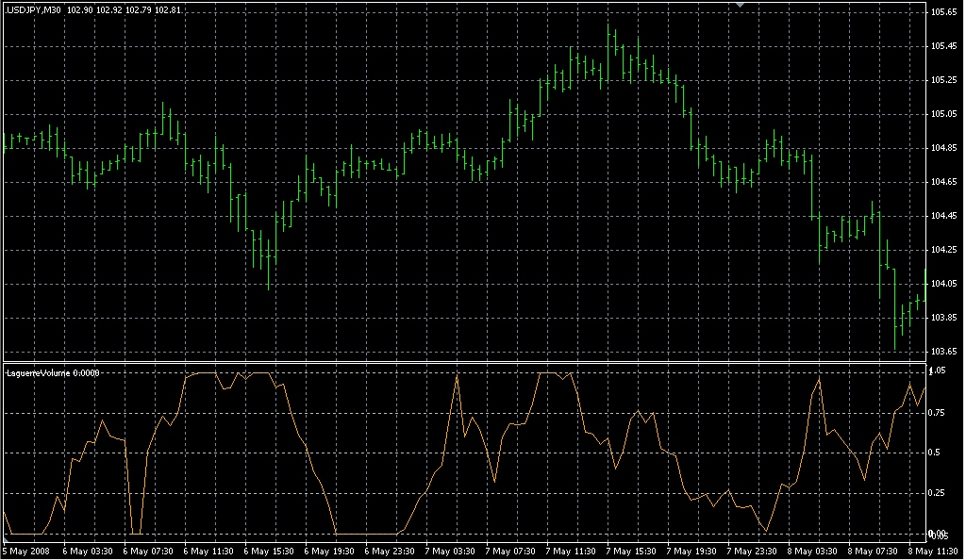Click the 105.65 price axis label

click(943, 12)
